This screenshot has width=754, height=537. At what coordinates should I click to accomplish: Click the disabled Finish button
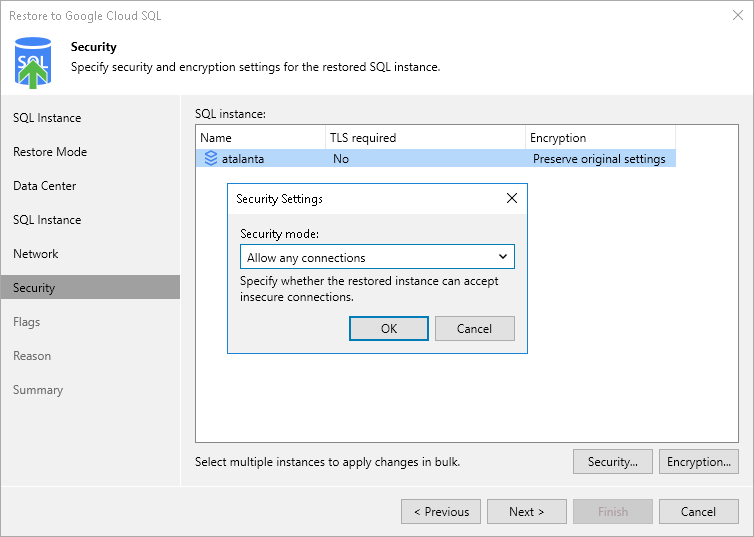[x=613, y=512]
